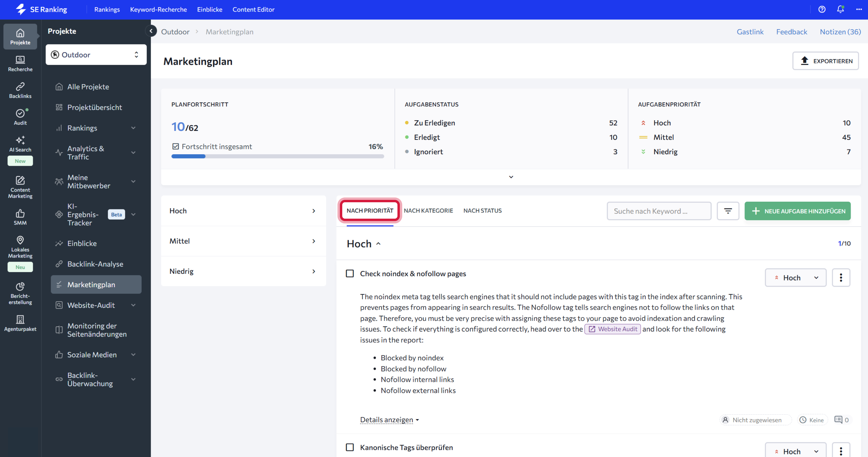Collapse the sidebar with arrow button
Image resolution: width=868 pixels, height=457 pixels.
151,31
